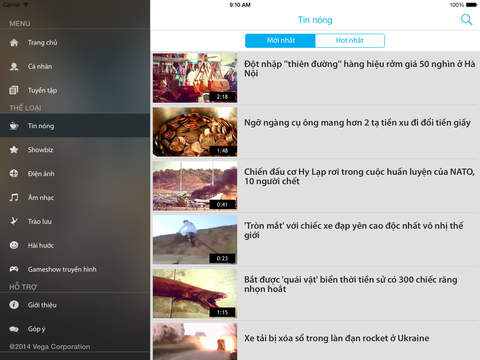This screenshot has width=480, height=360.
Task: Click the smiley icon beside Hài hước
Action: (x=14, y=245)
